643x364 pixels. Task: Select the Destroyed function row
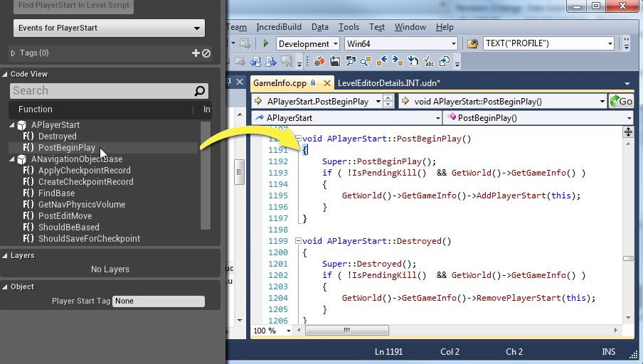(103, 136)
